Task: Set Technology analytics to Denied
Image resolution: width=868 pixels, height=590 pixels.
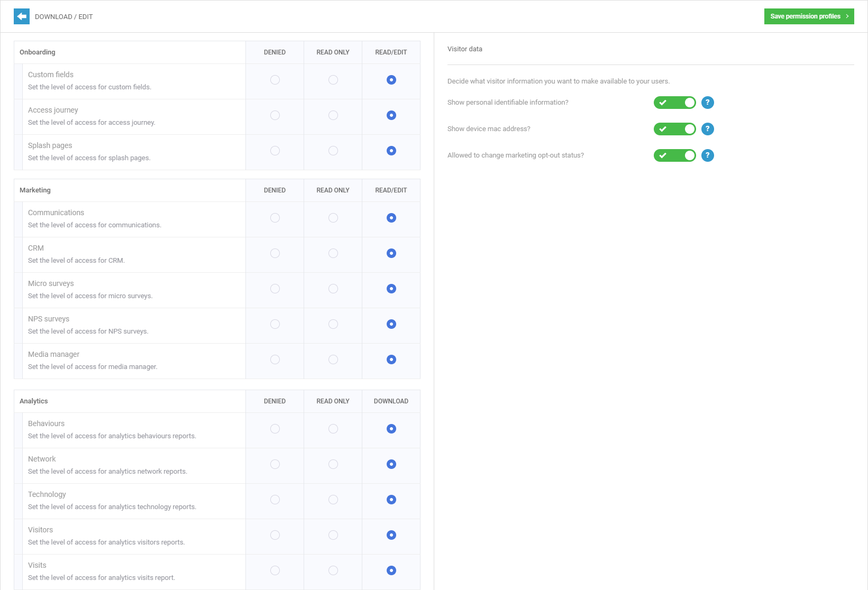Action: pos(275,500)
